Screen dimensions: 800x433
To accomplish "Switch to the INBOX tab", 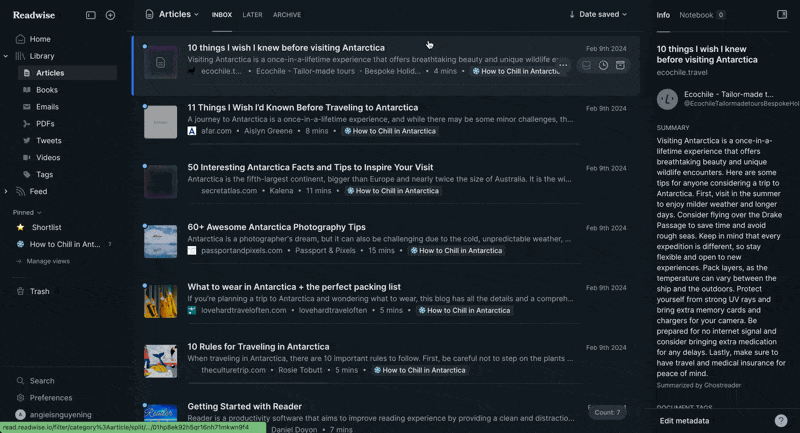I will tap(221, 15).
